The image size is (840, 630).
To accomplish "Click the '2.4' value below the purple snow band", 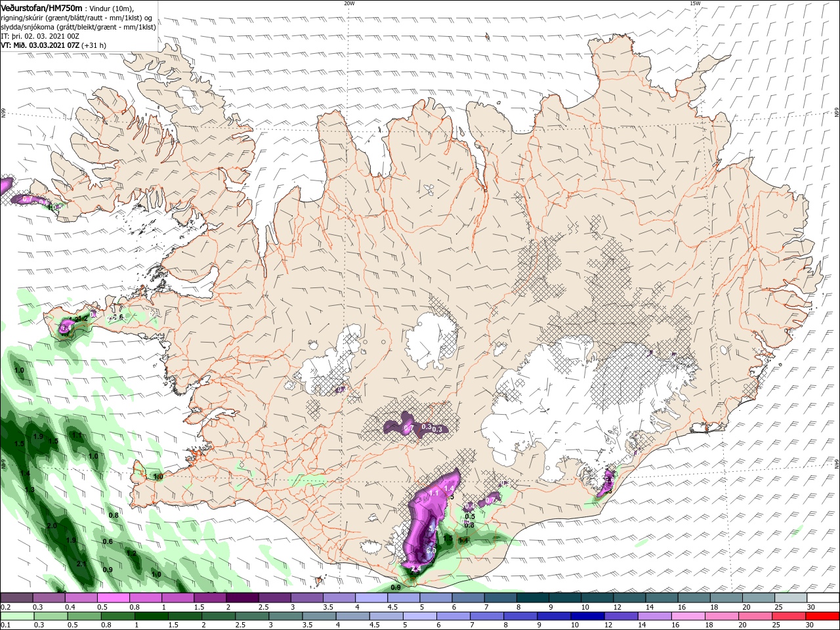I will click(x=415, y=569).
